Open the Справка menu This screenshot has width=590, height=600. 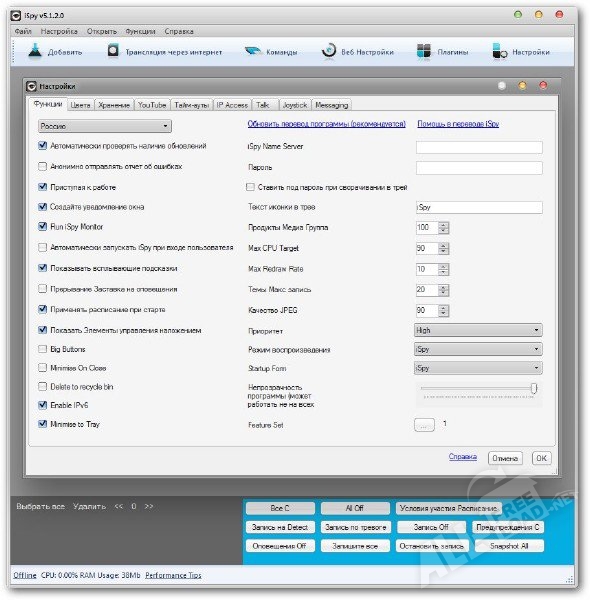[x=179, y=31]
